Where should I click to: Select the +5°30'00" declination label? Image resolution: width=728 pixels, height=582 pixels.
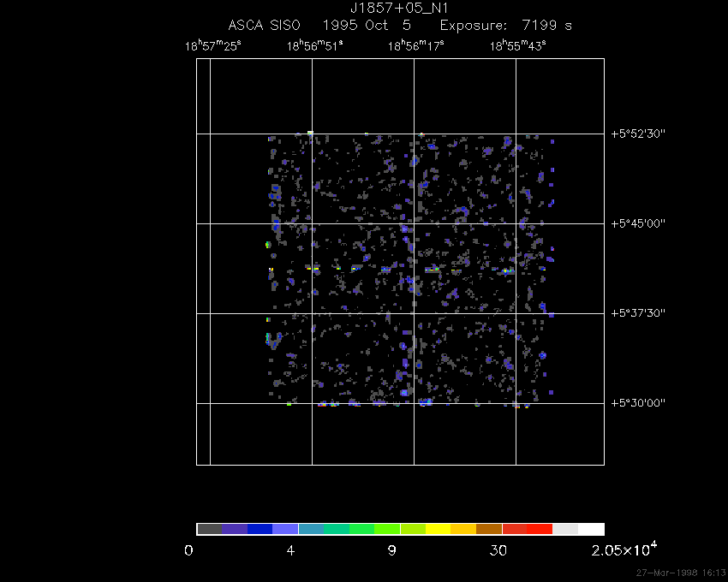pos(638,403)
